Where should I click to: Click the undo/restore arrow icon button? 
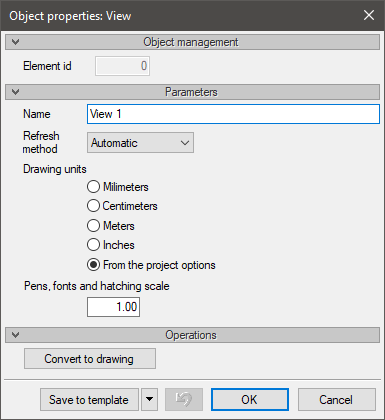coord(184,399)
